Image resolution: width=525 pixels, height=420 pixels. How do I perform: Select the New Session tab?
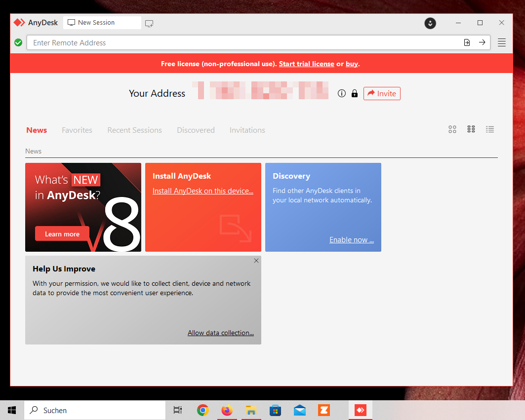tap(102, 22)
